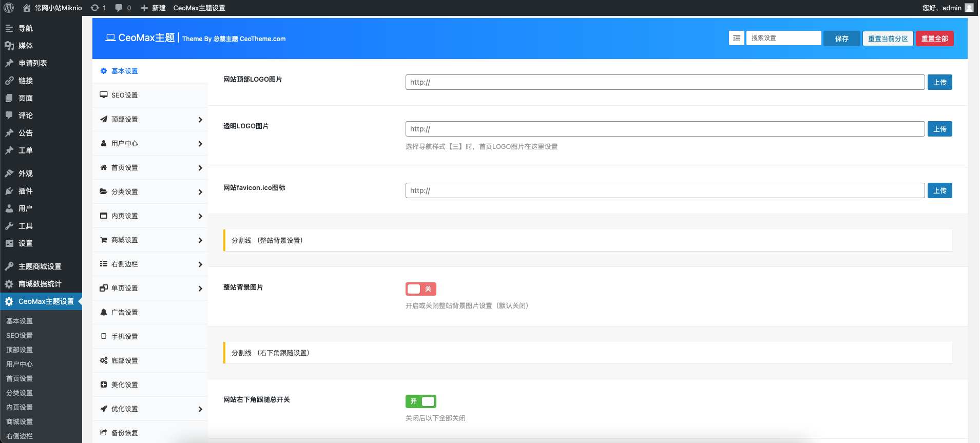980x443 pixels.
Task: Enable the 整站背景图片 switch
Action: (x=421, y=289)
